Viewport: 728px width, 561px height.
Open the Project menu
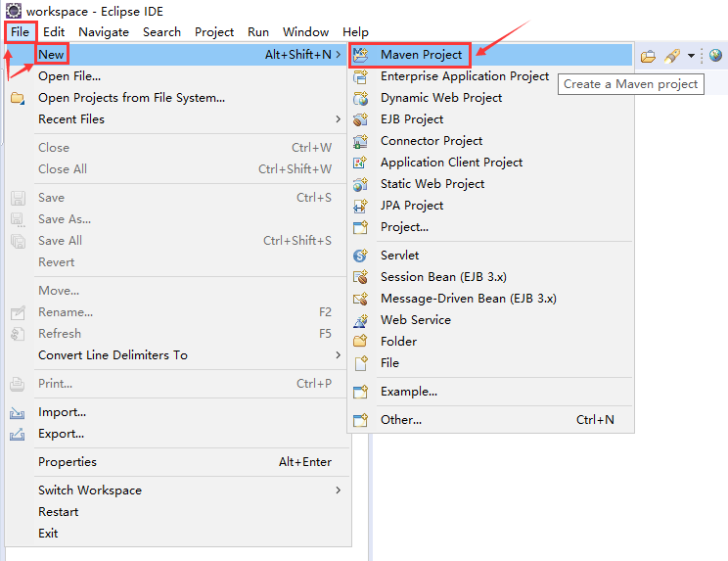pyautogui.click(x=214, y=32)
